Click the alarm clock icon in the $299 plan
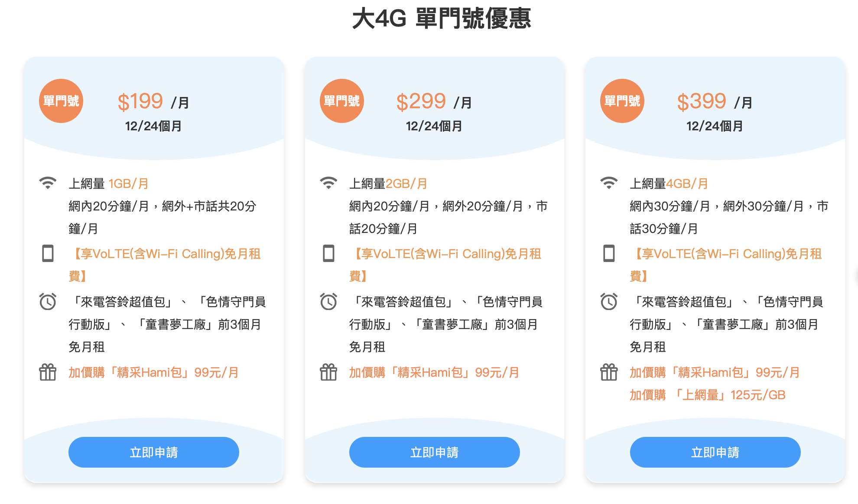This screenshot has width=858, height=504. [328, 301]
